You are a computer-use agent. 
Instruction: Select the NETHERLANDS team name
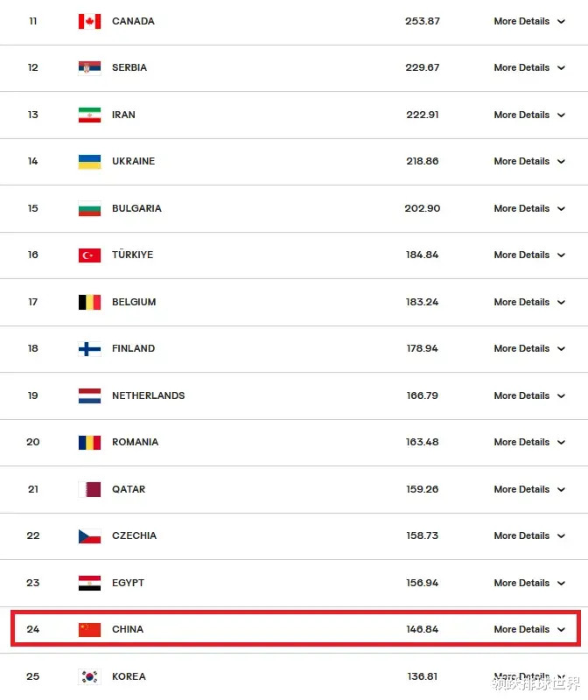point(148,395)
